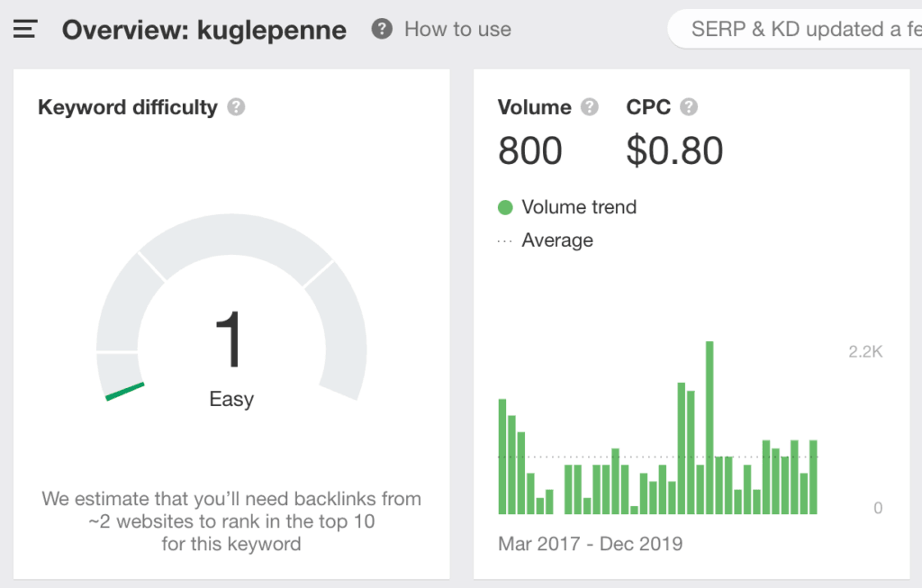
Task: Click the Average legend label
Action: click(x=557, y=240)
